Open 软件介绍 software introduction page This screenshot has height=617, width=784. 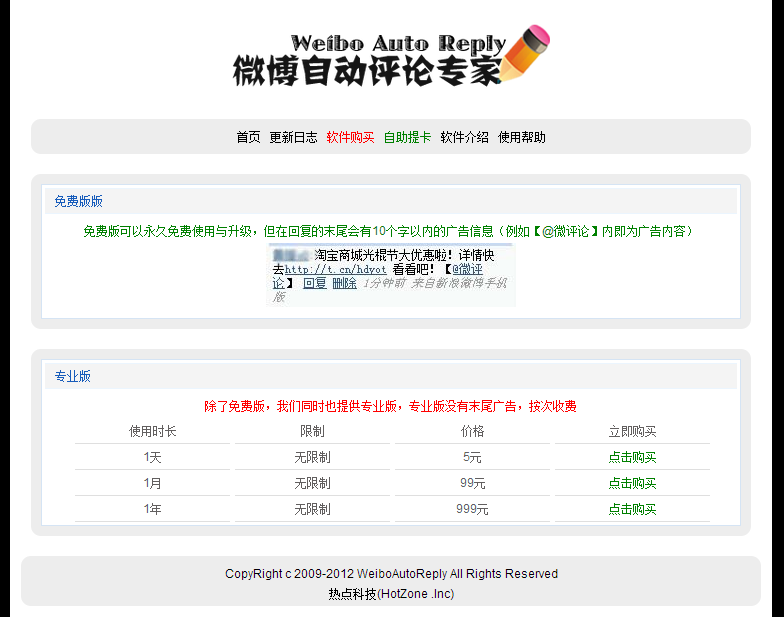[x=464, y=137]
